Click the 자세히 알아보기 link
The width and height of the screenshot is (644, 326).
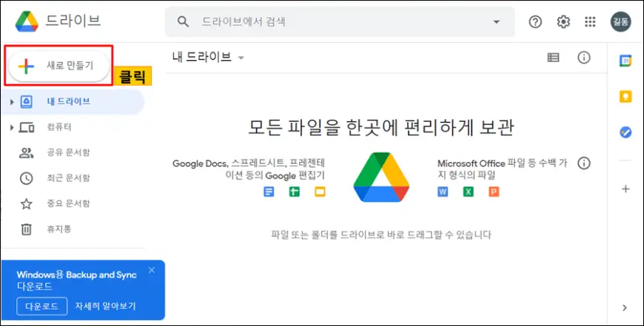[105, 306]
